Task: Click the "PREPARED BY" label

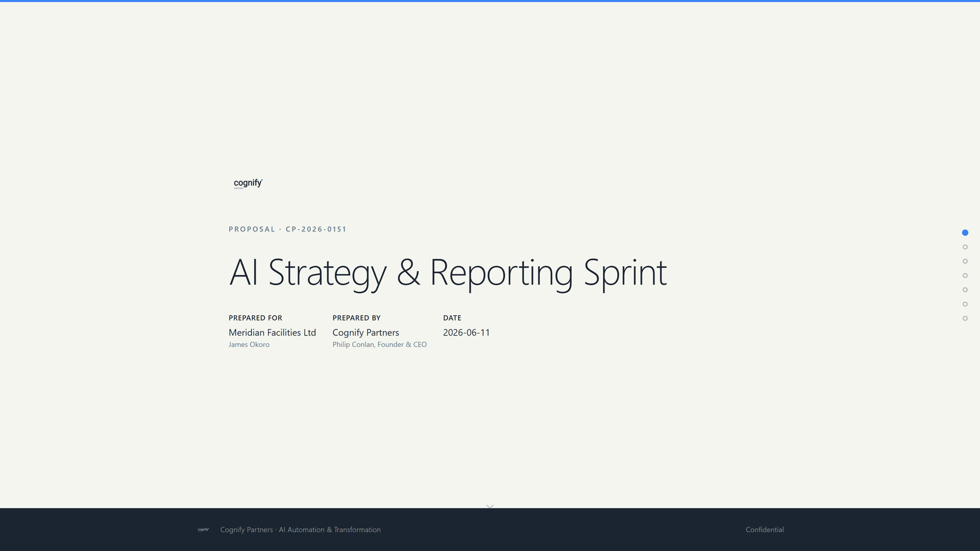Action: tap(356, 318)
